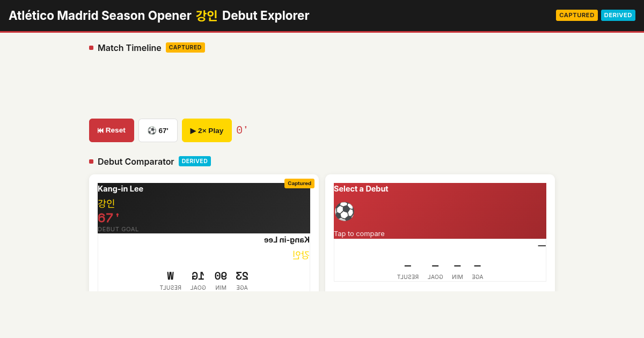This screenshot has width=644, height=338.
Task: Select the Tap to compare text
Action: pos(359,234)
